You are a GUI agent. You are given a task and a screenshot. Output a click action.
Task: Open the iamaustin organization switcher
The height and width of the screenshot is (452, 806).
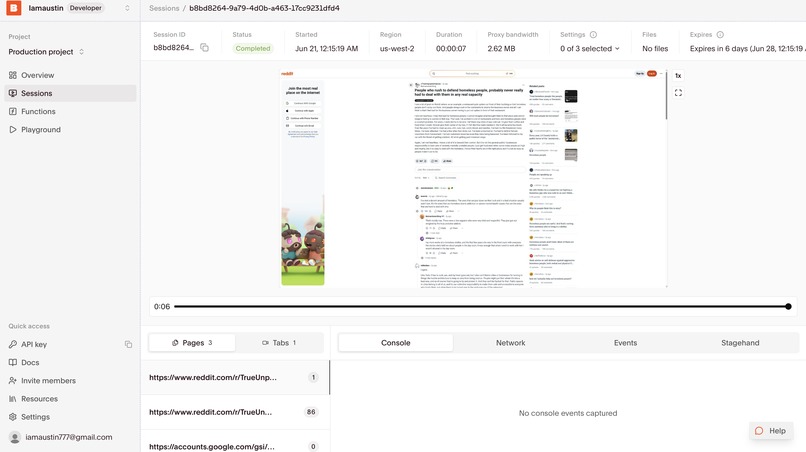[127, 8]
